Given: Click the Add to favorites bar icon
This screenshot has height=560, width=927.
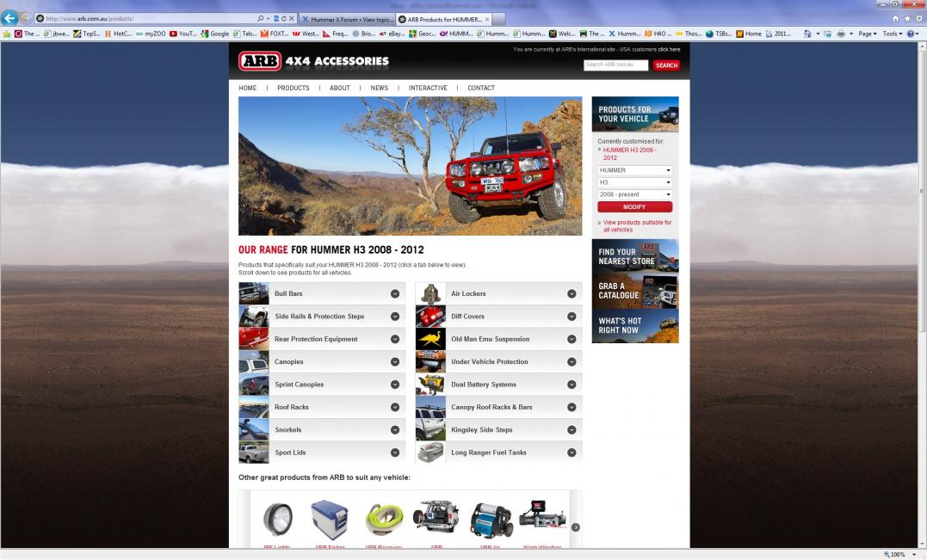Looking at the screenshot, I should click(7, 34).
